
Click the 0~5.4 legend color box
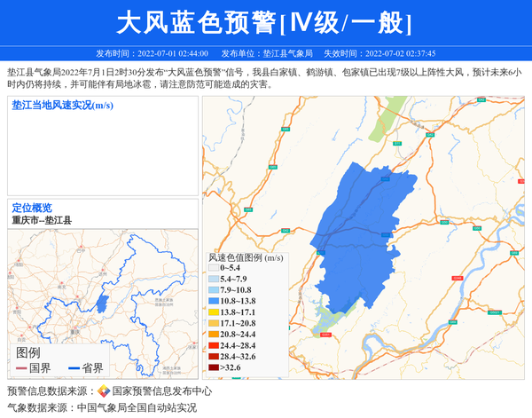(x=213, y=268)
